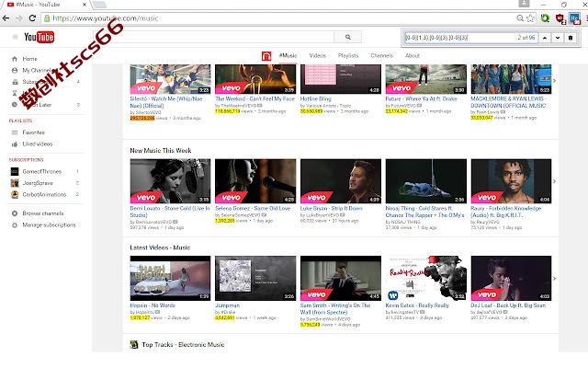The height and width of the screenshot is (368, 588).
Task: Switch to the Playlists tab
Action: [348, 55]
